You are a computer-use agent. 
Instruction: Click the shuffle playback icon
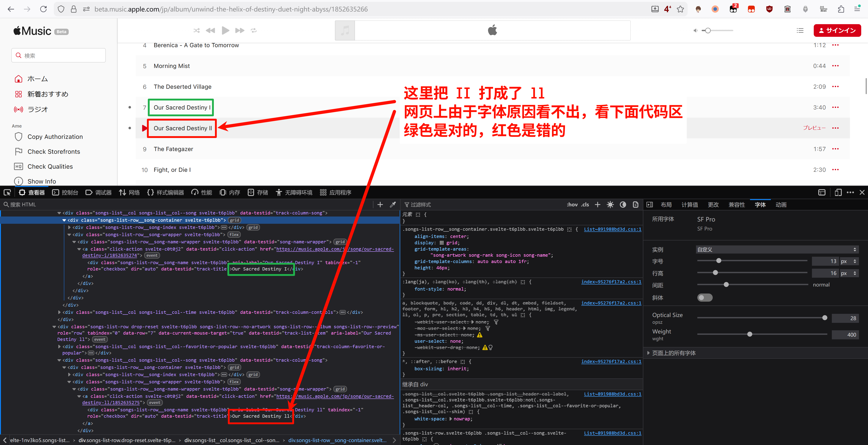[196, 31]
